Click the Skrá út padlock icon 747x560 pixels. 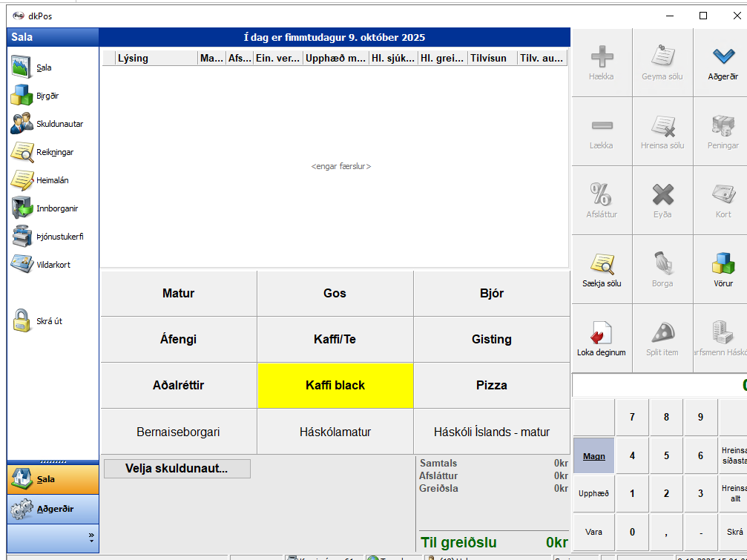[22, 321]
